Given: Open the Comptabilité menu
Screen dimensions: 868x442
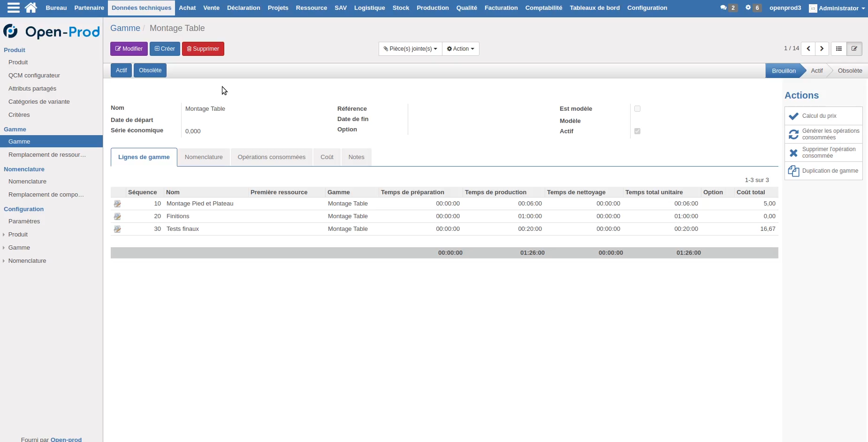Looking at the screenshot, I should (544, 8).
